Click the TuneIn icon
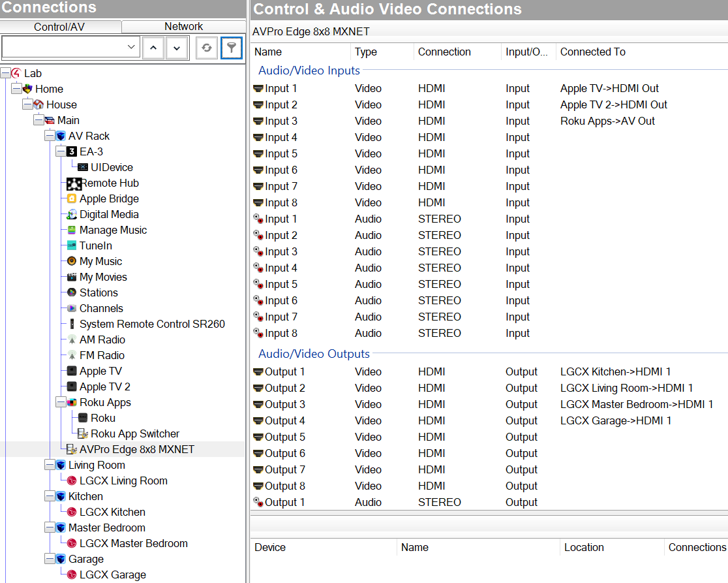Screen dimensions: 728x583 pyautogui.click(x=72, y=245)
